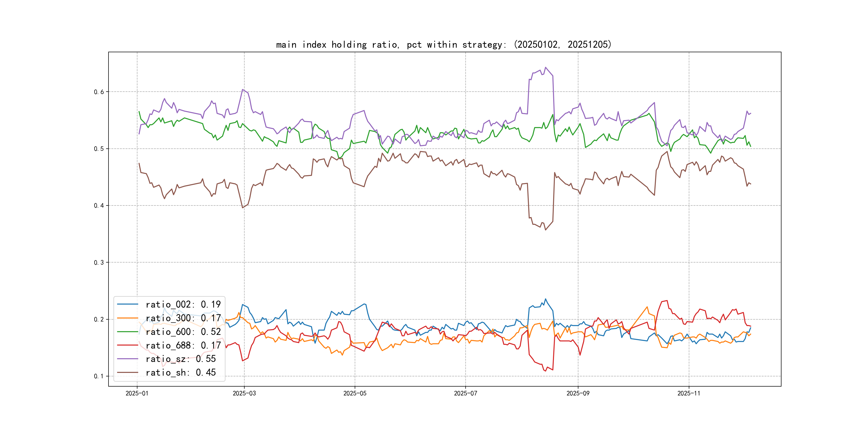Click the red ratio_688 legend line sample
This screenshot has height=434, width=868.
coord(127,345)
